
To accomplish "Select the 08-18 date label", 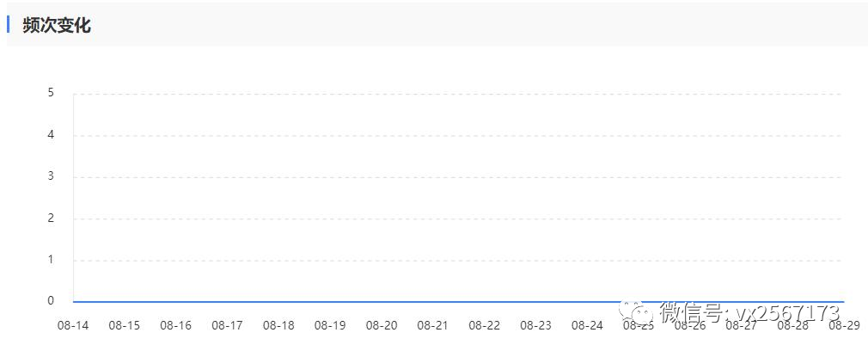I will (x=278, y=325).
